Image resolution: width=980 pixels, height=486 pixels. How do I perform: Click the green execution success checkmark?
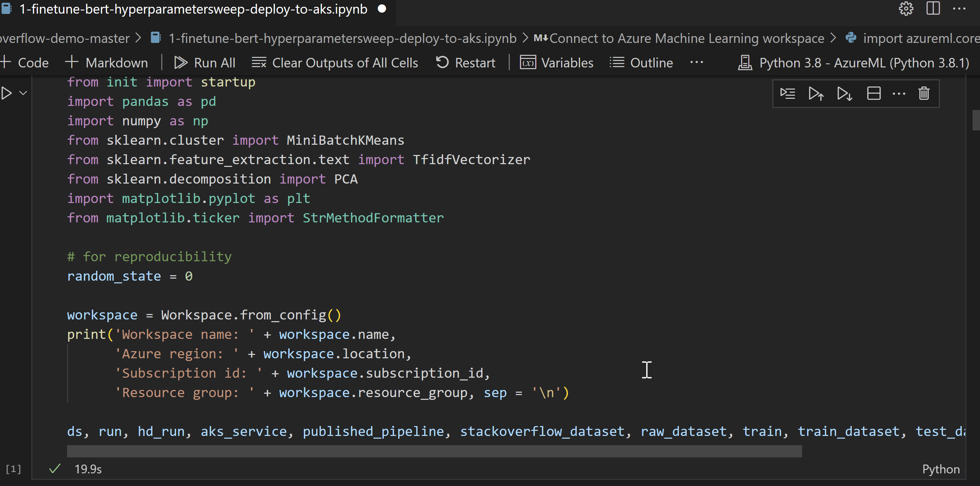point(55,469)
